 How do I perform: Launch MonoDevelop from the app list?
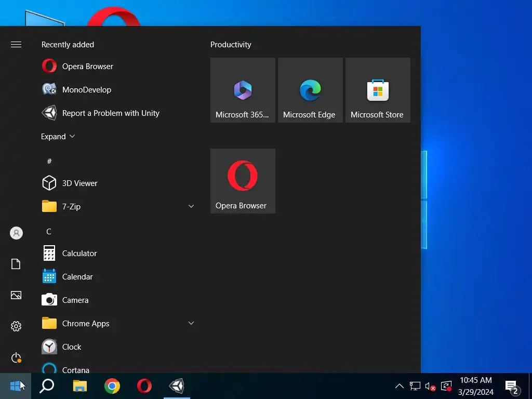[x=117, y=89]
